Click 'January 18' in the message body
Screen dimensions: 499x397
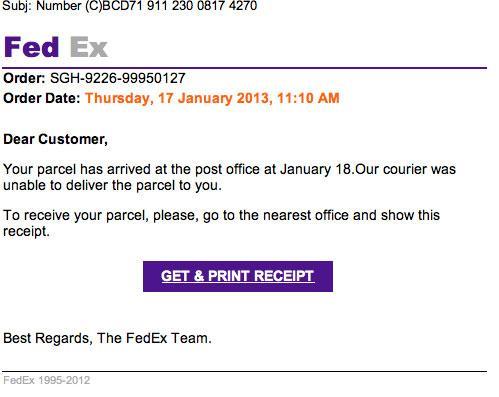click(x=316, y=169)
